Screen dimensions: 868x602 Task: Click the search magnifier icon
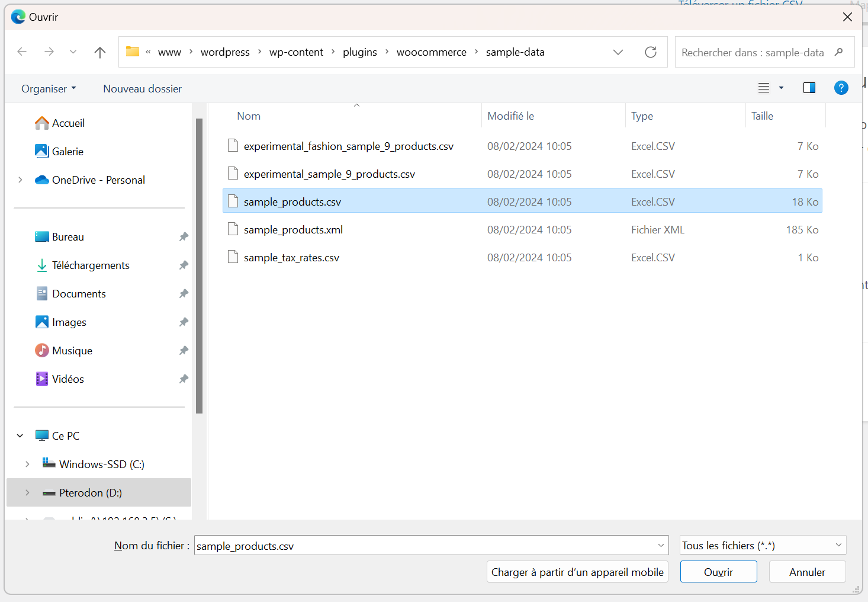click(838, 52)
